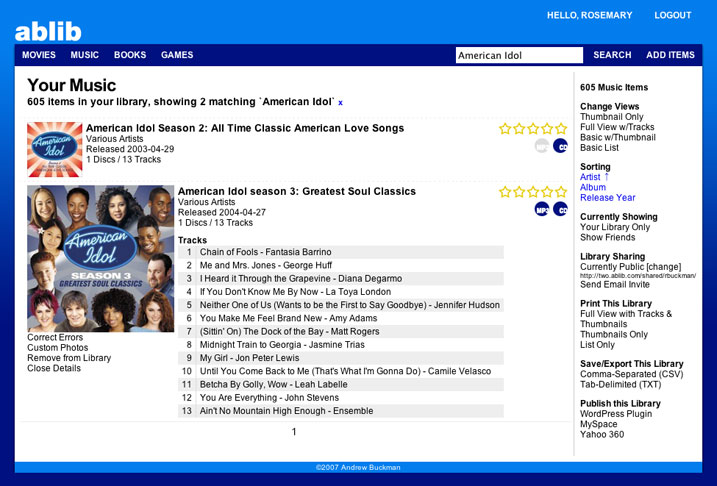Toggle the MP3 format icon for Season 3 album
Image resolution: width=717 pixels, height=486 pixels.
pos(542,209)
